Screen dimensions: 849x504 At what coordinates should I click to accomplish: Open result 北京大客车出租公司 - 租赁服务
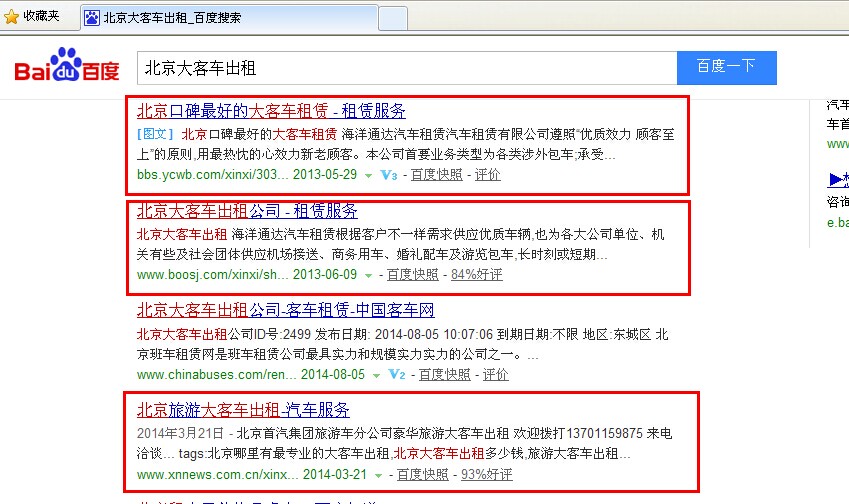(x=247, y=211)
